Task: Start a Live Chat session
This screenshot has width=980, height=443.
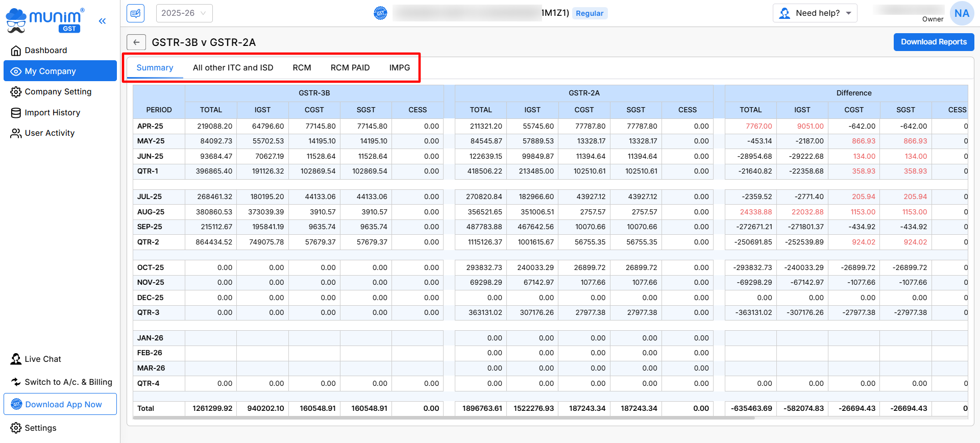Action: pyautogui.click(x=42, y=359)
